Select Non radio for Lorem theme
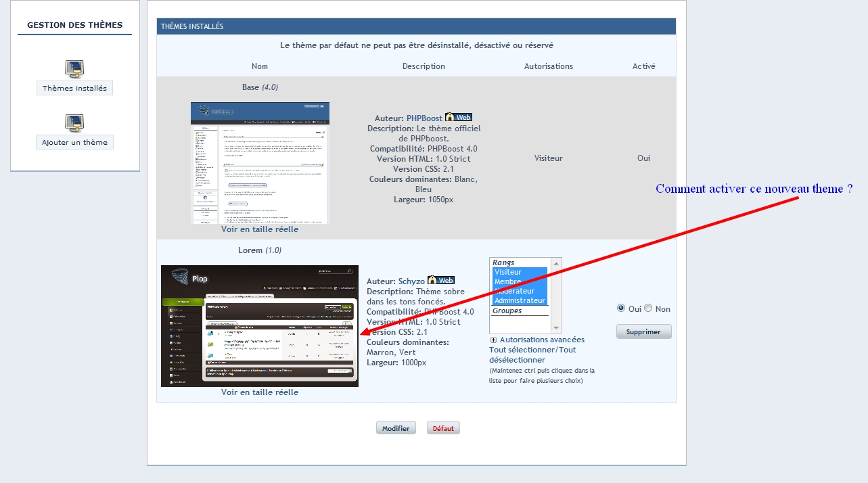Image resolution: width=868 pixels, height=483 pixels. pos(648,308)
